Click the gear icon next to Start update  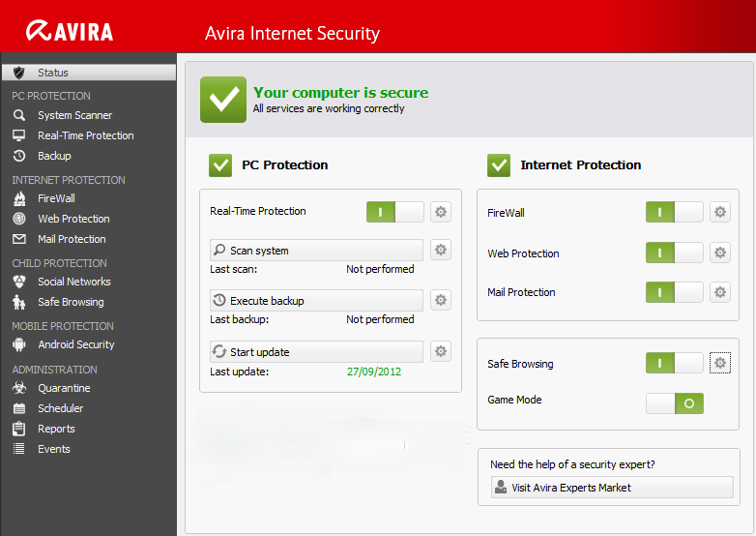[441, 352]
